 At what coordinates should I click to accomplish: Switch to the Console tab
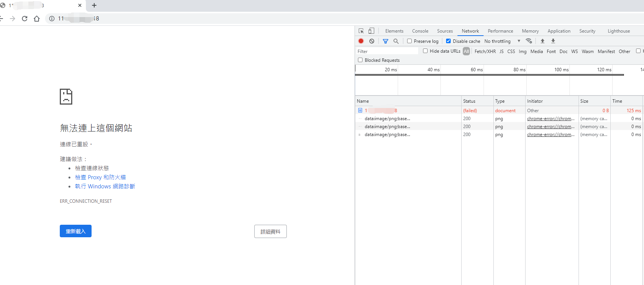coord(420,31)
